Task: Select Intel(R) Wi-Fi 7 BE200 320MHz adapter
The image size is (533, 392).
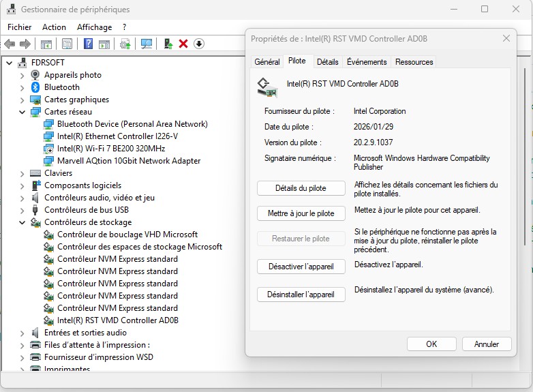Action: point(111,149)
